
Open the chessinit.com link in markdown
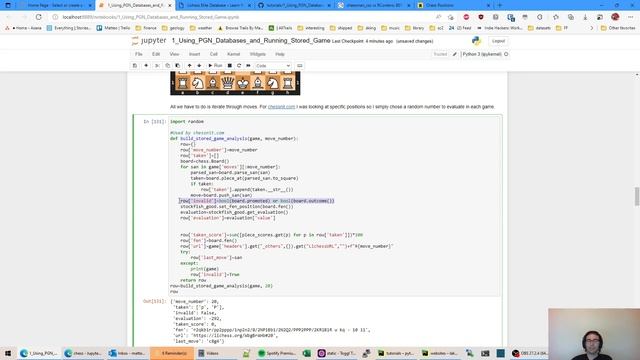(x=281, y=107)
